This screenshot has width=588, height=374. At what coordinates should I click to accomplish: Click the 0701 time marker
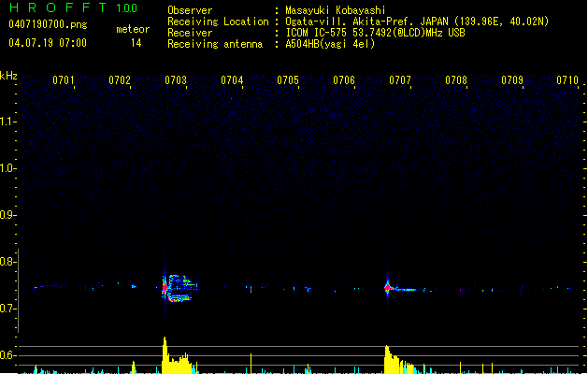64,80
